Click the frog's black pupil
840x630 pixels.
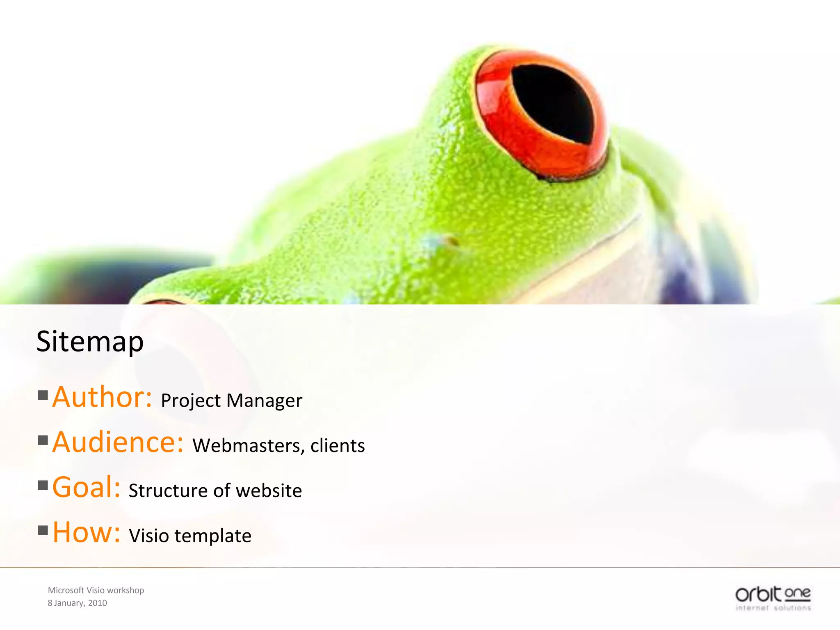[x=553, y=104]
